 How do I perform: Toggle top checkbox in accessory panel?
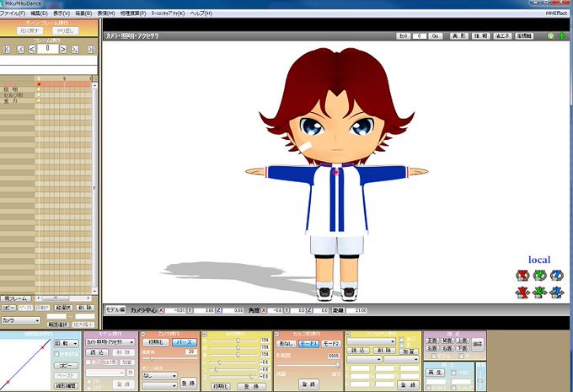(x=402, y=340)
